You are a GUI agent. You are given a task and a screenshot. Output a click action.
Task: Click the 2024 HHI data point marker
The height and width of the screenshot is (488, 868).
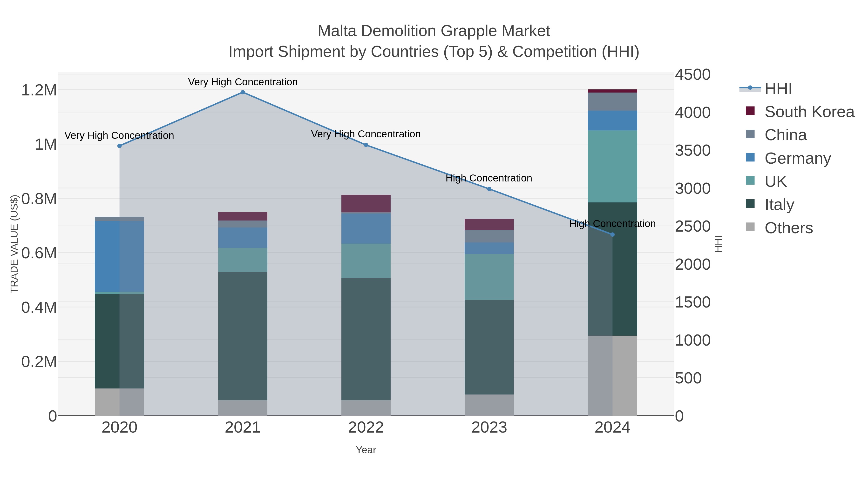tap(613, 235)
